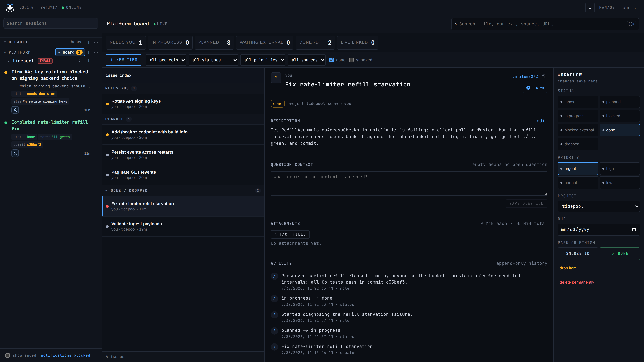This screenshot has height=362, width=644.
Task: Select the DONE 7D summary tab
Action: pyautogui.click(x=315, y=42)
